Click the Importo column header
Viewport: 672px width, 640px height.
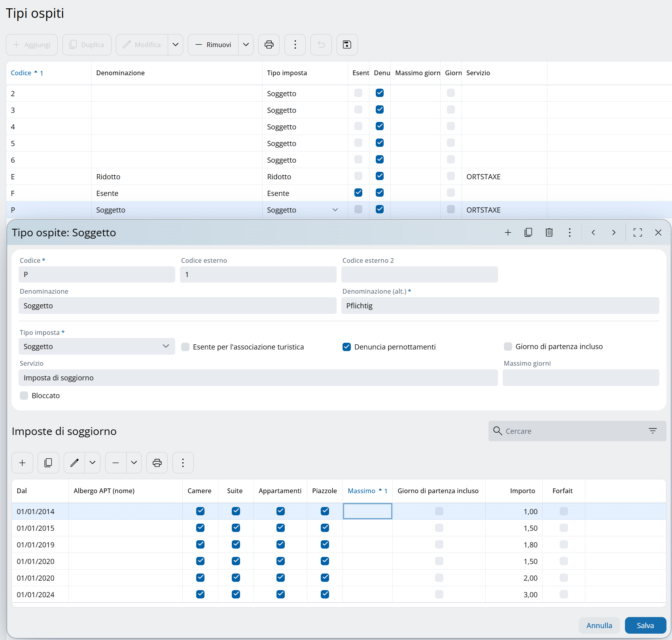point(522,491)
